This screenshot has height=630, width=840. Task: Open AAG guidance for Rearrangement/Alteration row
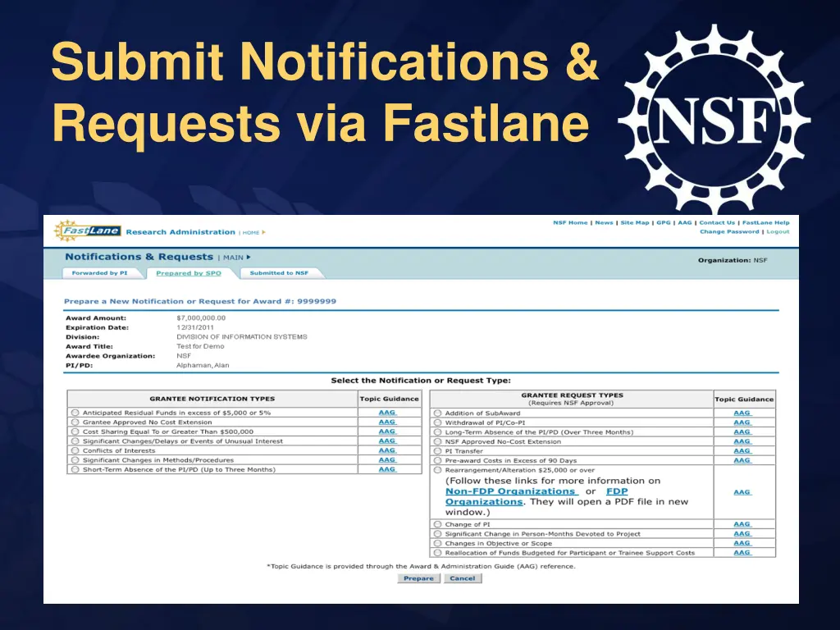pyautogui.click(x=742, y=492)
